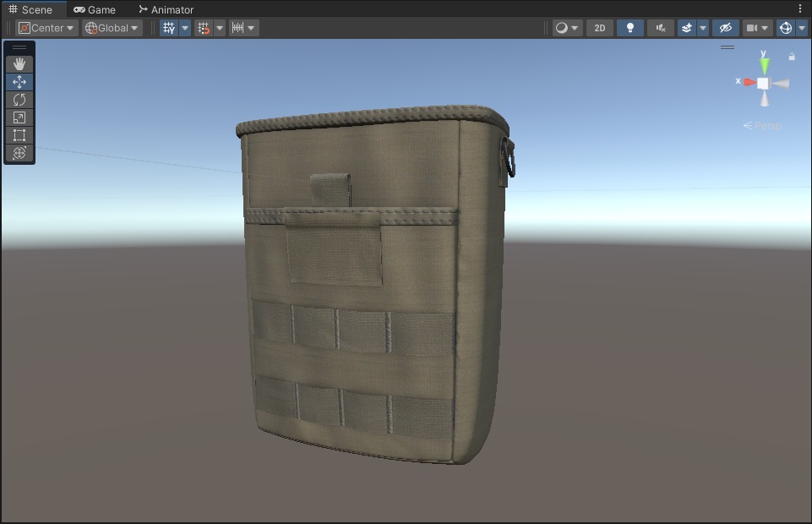Select the Rotate tool

[19, 99]
